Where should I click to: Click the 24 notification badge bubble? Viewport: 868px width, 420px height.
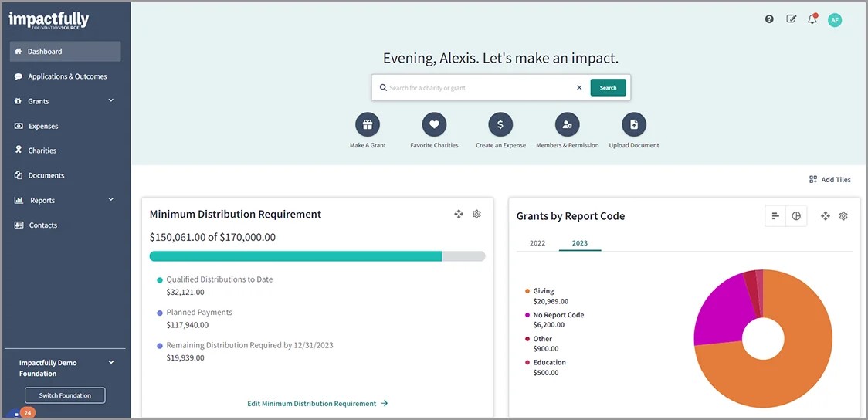(27, 413)
